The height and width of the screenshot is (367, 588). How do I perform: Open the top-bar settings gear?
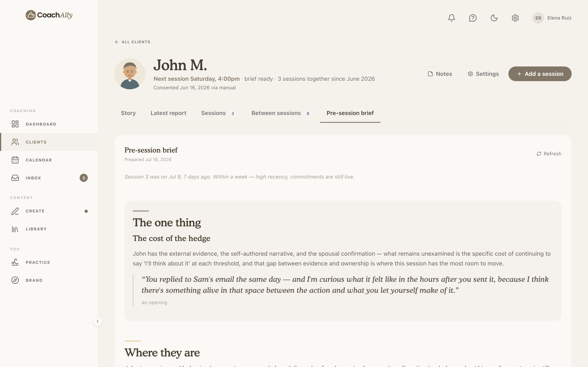515,18
